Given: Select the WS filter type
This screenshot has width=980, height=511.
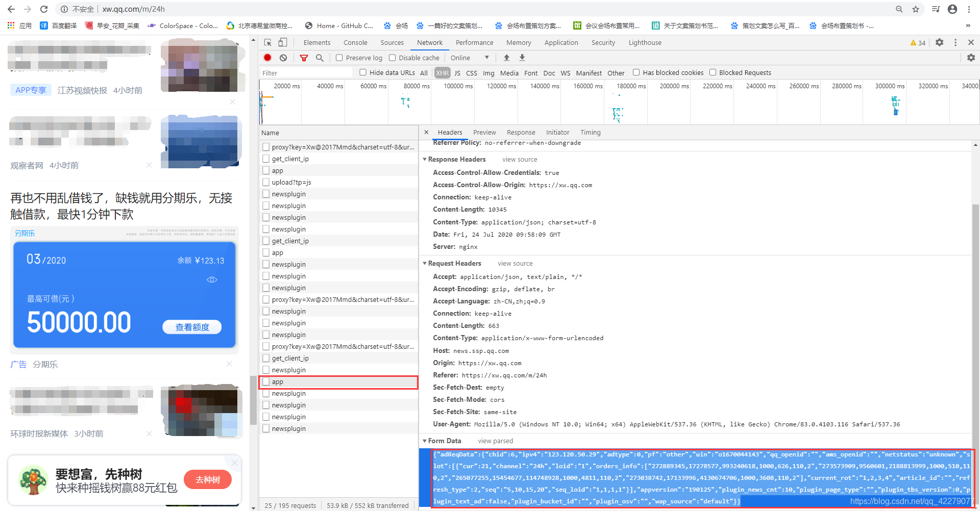Looking at the screenshot, I should (x=566, y=73).
